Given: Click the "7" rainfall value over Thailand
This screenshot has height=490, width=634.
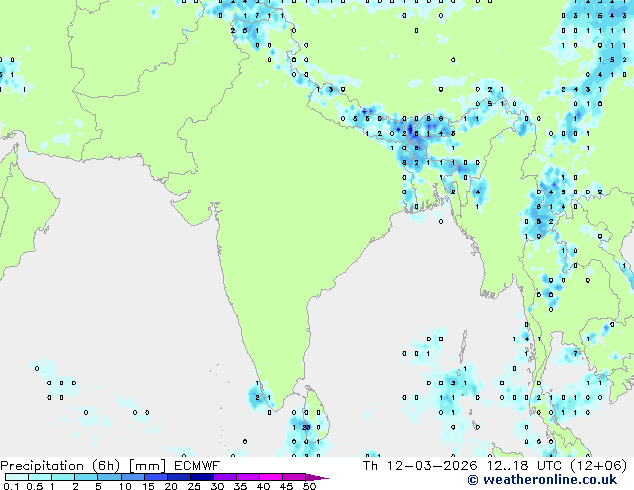Looking at the screenshot, I should tap(575, 354).
